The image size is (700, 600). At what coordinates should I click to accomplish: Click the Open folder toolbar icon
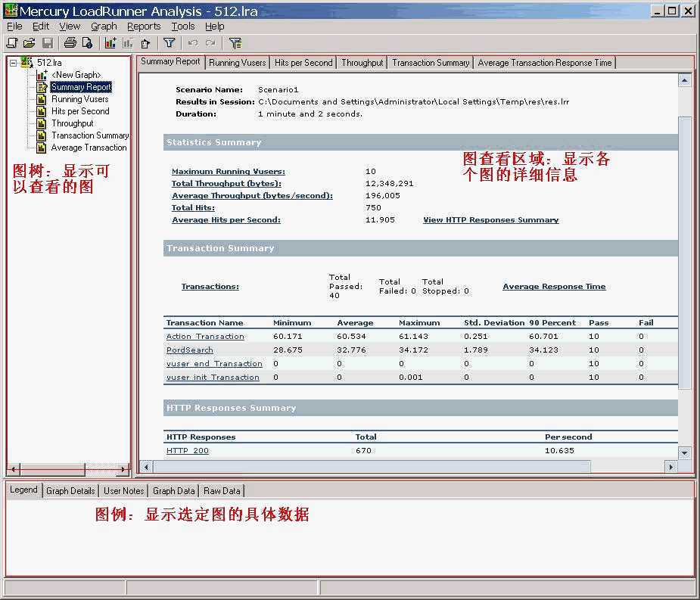pos(30,43)
